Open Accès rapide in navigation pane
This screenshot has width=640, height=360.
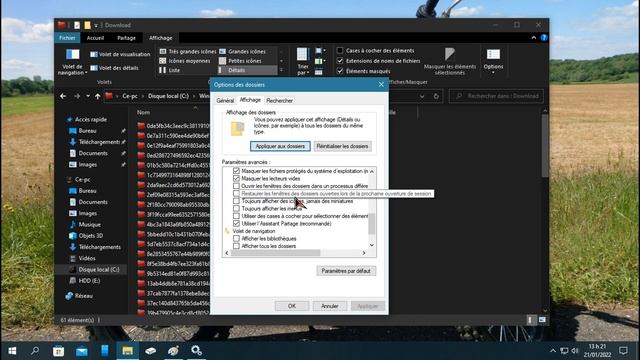coord(91,120)
